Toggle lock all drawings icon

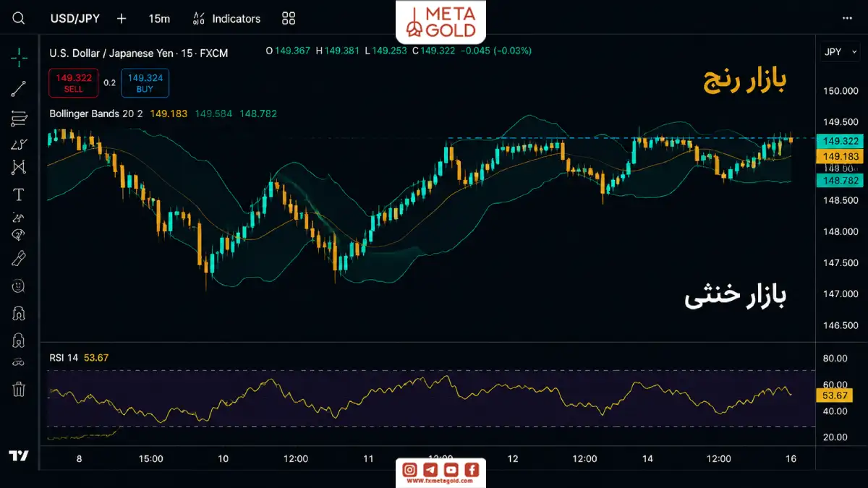click(19, 340)
